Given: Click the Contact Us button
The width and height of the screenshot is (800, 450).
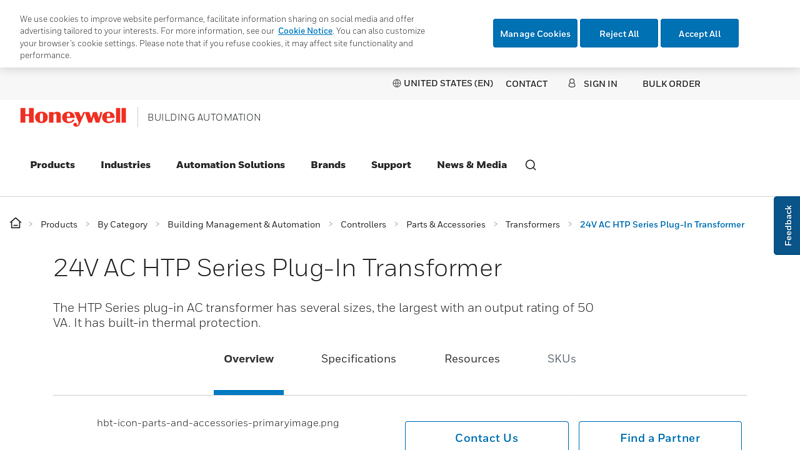Looking at the screenshot, I should coord(487,436).
